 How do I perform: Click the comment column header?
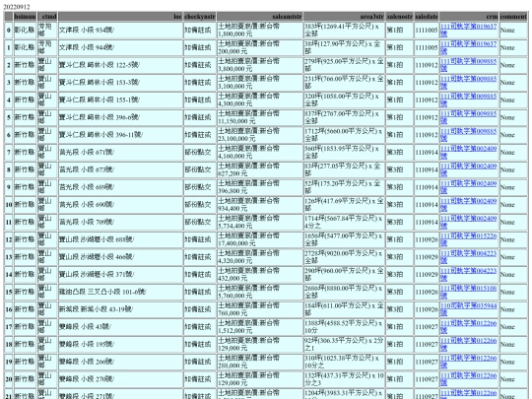point(513,17)
